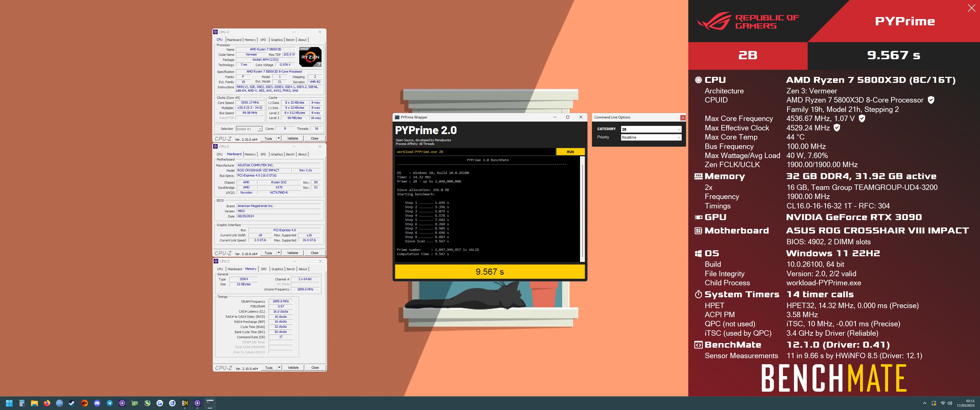The width and height of the screenshot is (980, 410).
Task: Close the Command Line Options window
Action: [683, 118]
